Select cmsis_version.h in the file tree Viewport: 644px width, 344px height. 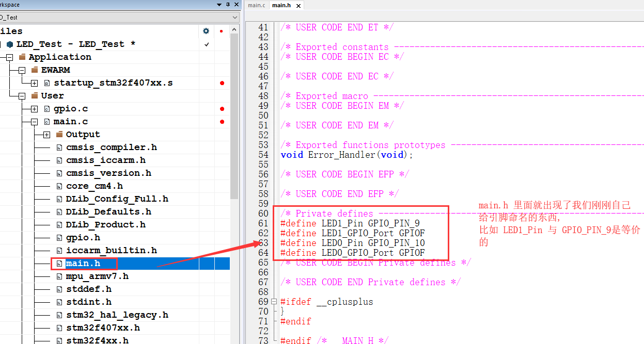pos(108,173)
